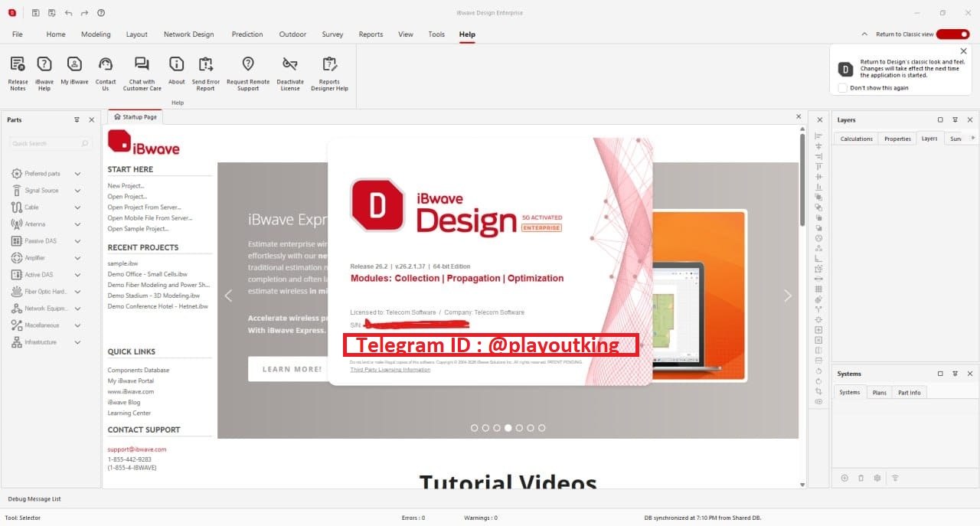Select the sixth carousel dot

(531, 428)
